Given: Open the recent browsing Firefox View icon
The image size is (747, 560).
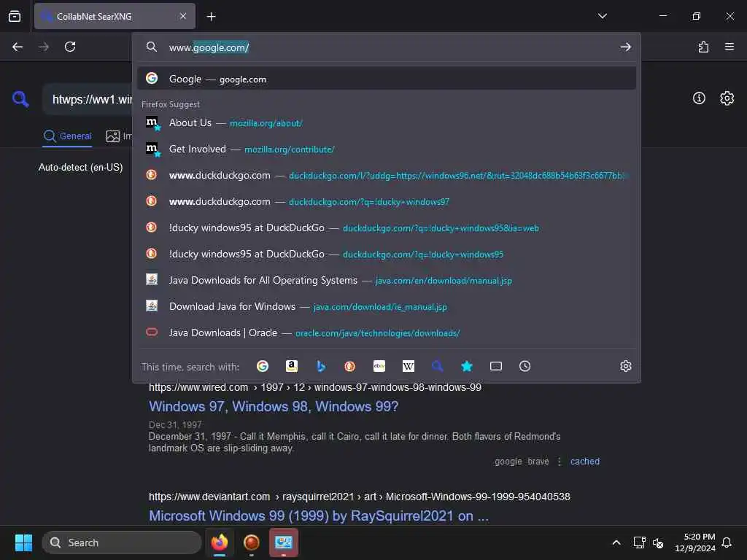Looking at the screenshot, I should point(15,16).
